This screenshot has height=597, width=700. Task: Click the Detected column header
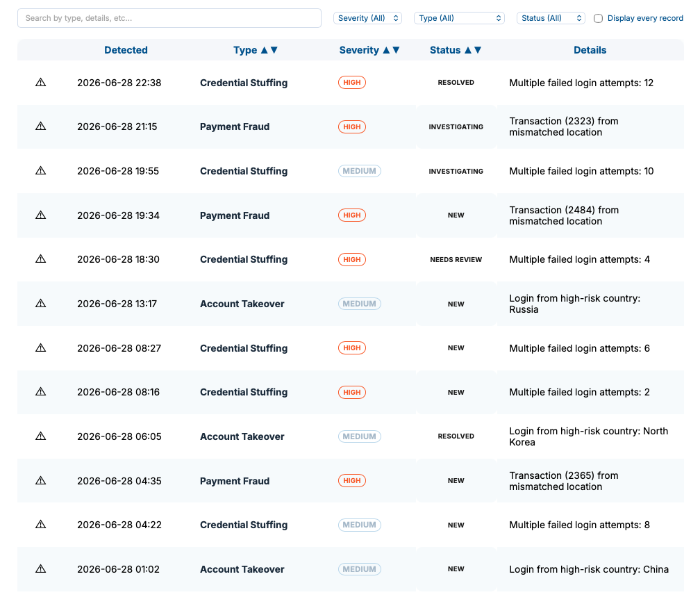coord(126,50)
